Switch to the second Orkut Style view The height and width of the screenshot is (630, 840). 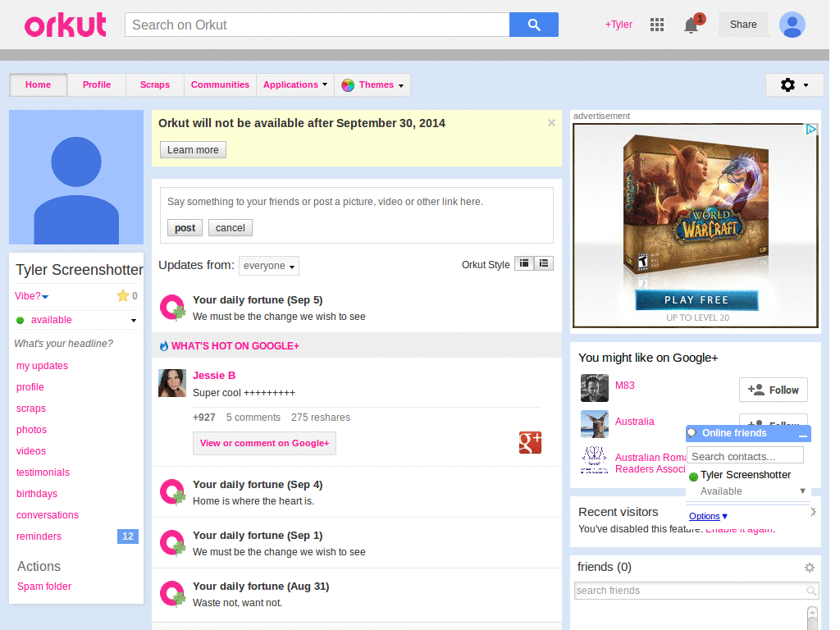coord(544,263)
